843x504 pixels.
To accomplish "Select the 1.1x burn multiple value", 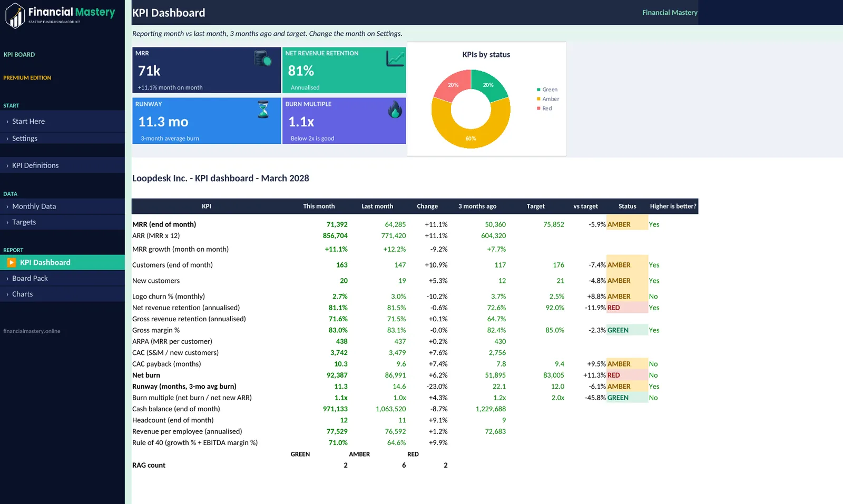I will [301, 122].
